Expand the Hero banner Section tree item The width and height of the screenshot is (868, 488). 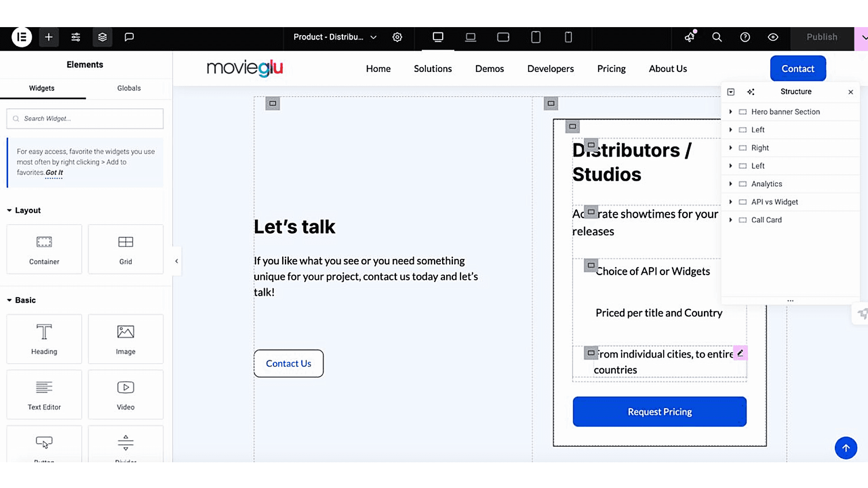click(x=731, y=112)
